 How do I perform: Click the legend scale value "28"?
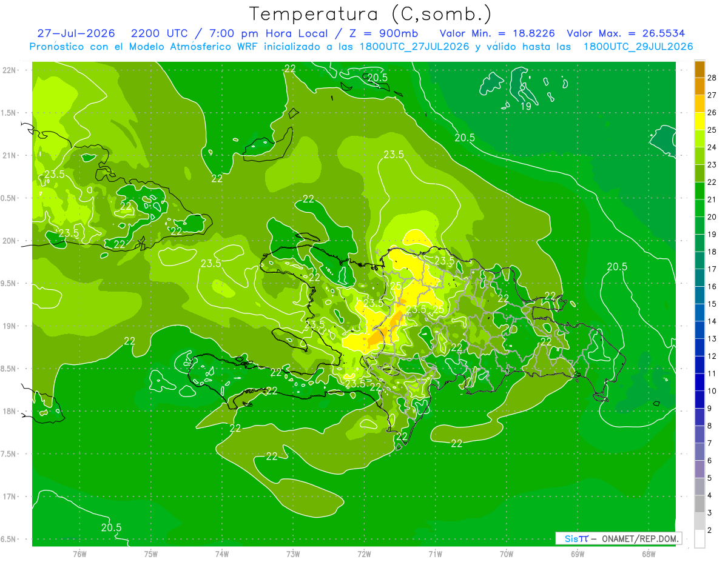(x=712, y=78)
